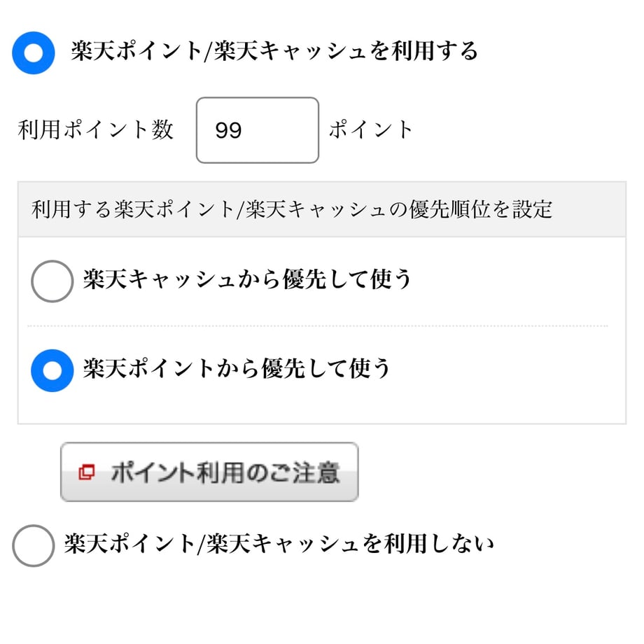This screenshot has width=644, height=644.
Task: Click the 楽天ポイント/楽天キャッシュを利用する label text
Action: click(x=274, y=51)
